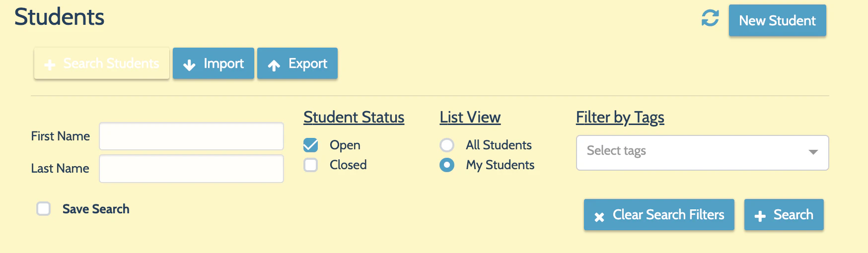Click the dropdown arrow in tags filter
The width and height of the screenshot is (868, 253).
coord(813,152)
